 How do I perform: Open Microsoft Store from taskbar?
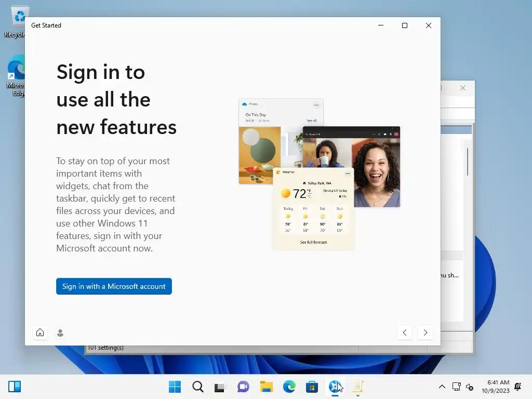(312, 387)
